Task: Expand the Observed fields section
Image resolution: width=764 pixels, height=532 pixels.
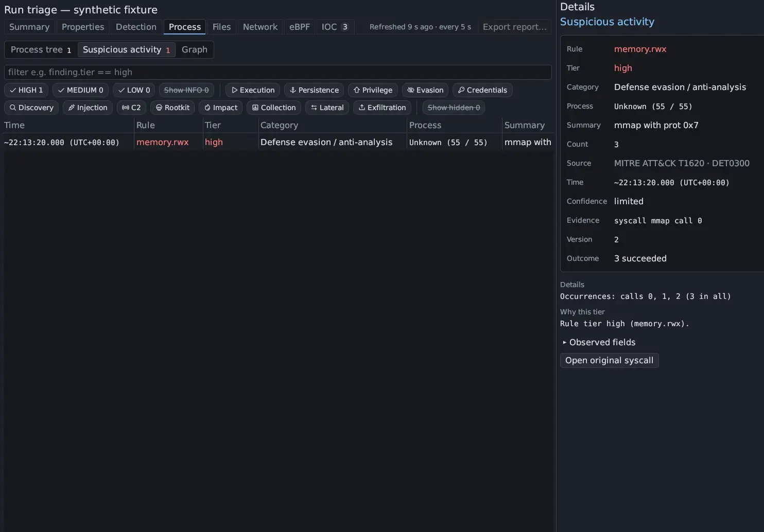Action: pyautogui.click(x=599, y=342)
